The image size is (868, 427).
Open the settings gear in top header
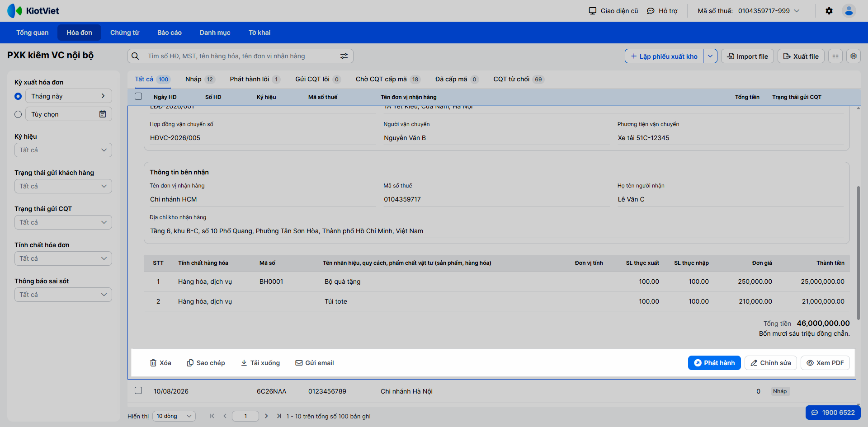click(829, 11)
